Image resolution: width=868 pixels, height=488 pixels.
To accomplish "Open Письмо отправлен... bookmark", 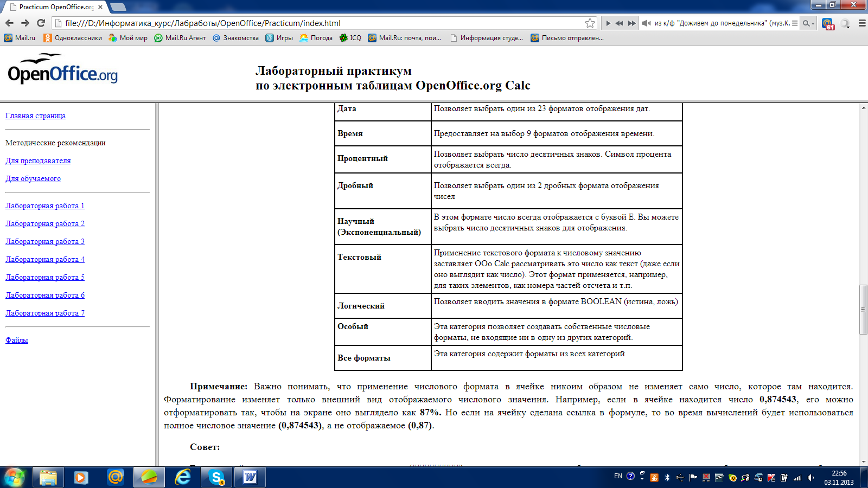I will coord(567,38).
